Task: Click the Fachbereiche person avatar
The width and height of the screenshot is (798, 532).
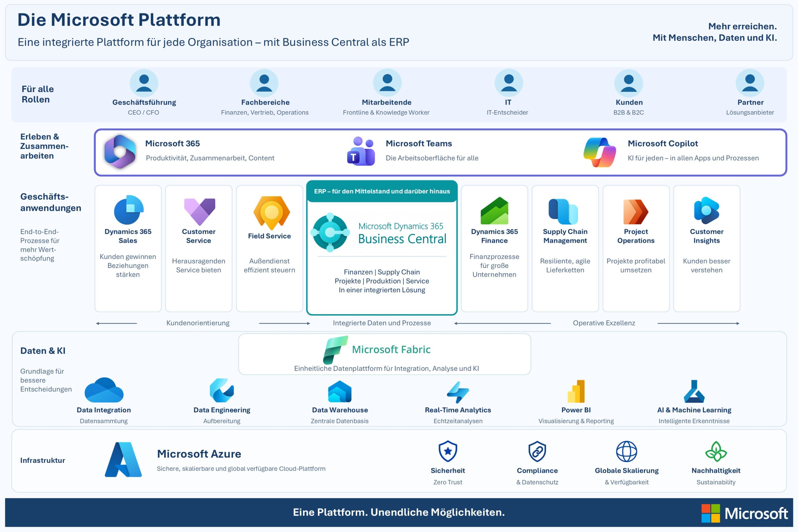Action: click(264, 83)
